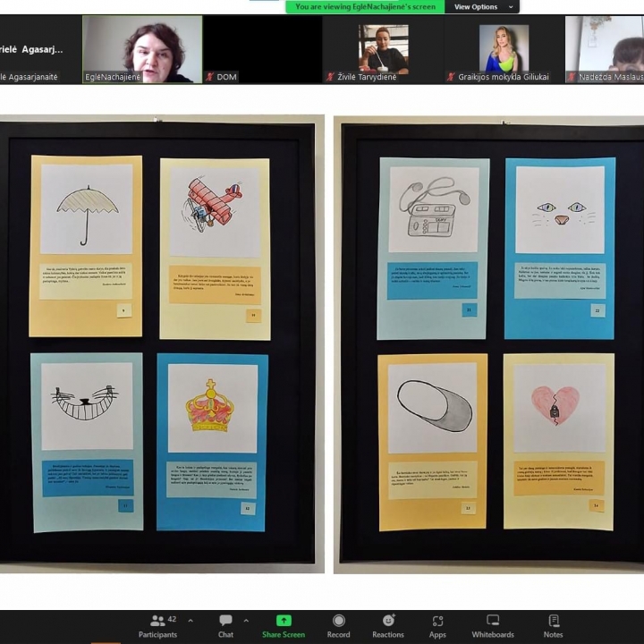Click the screen sharing banner for EglėNachajienė

365,6
